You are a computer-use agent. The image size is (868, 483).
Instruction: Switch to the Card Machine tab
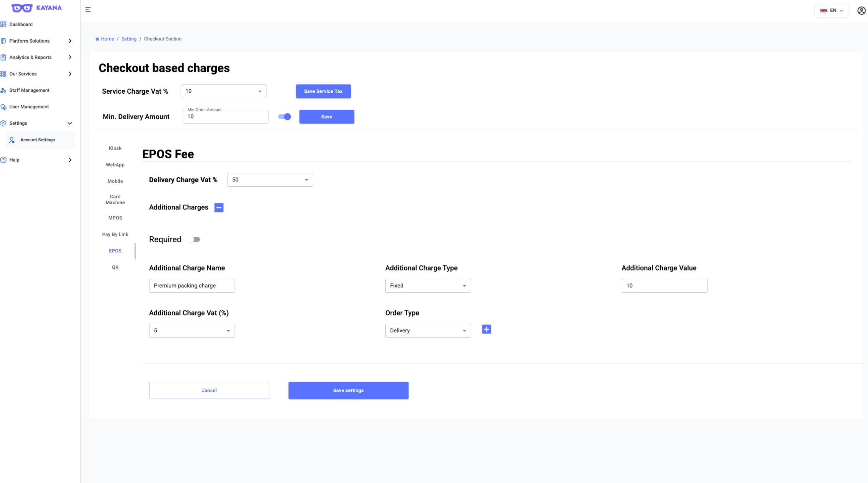pos(115,200)
